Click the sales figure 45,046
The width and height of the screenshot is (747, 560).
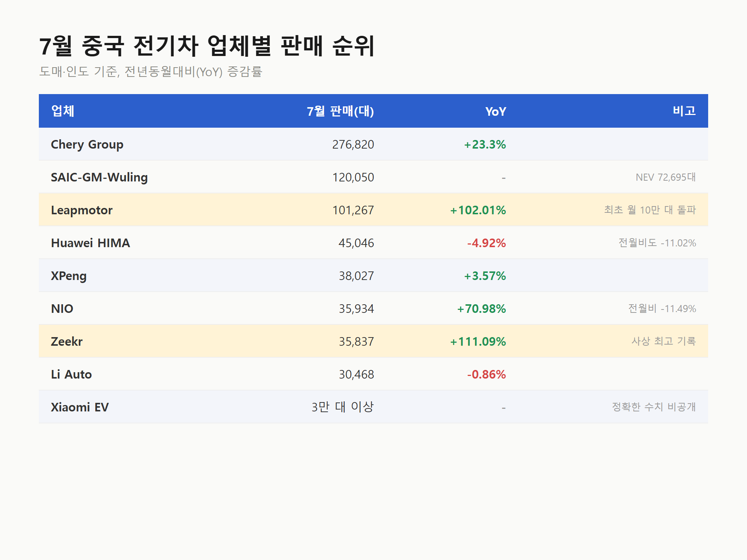point(356,243)
